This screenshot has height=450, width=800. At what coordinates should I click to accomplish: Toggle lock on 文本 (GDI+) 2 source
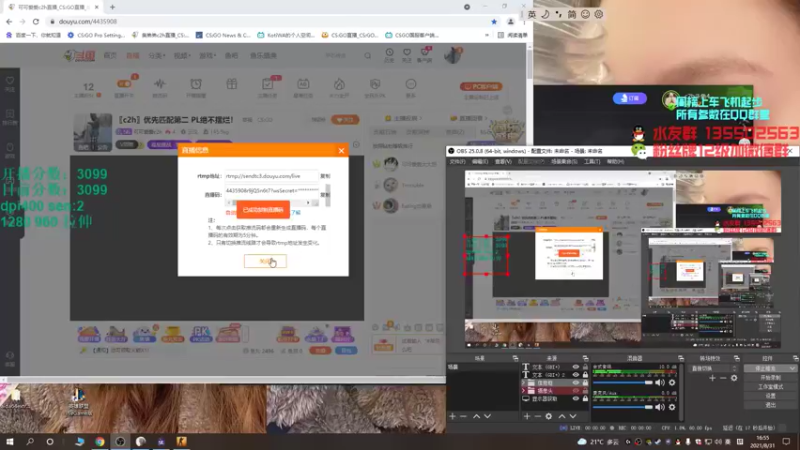[x=585, y=374]
